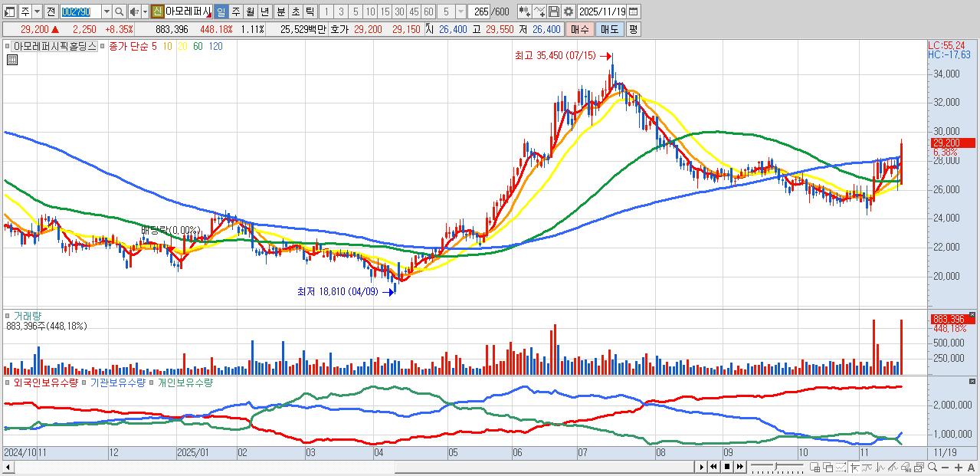Image resolution: width=980 pixels, height=476 pixels.
Task: Select the 년 yearly chart period
Action: 264,11
